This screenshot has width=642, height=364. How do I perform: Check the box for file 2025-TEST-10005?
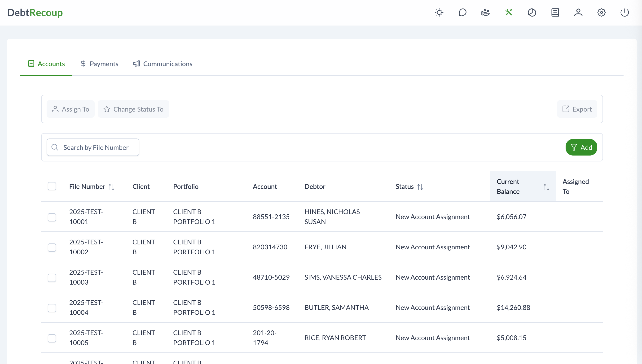(x=52, y=338)
